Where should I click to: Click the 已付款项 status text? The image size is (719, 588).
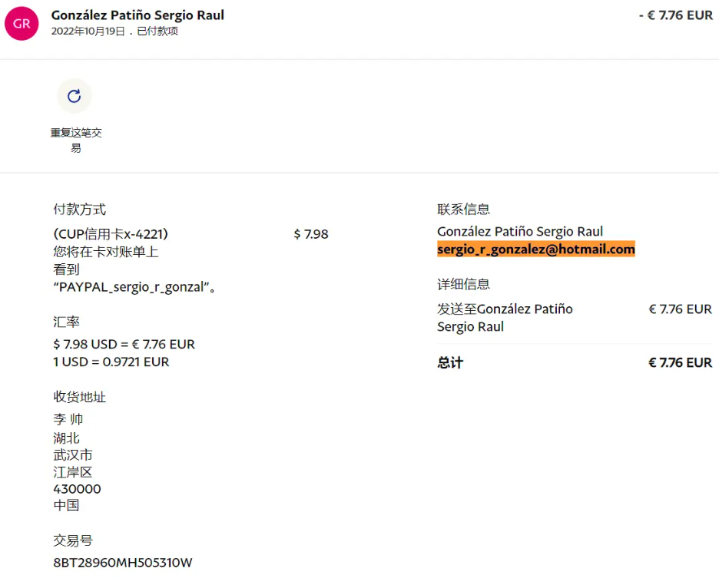point(157,31)
